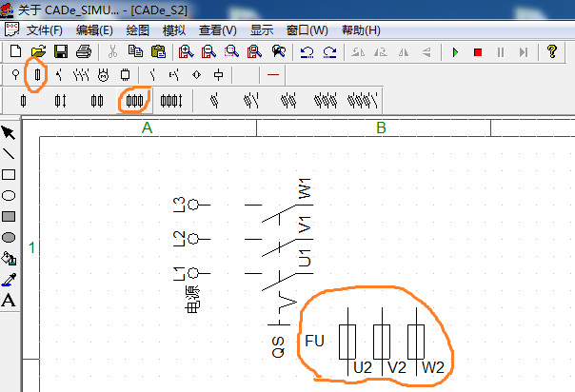This screenshot has width=575, height=392.
Task: Insert a two-pole fuse
Action: coord(97,101)
